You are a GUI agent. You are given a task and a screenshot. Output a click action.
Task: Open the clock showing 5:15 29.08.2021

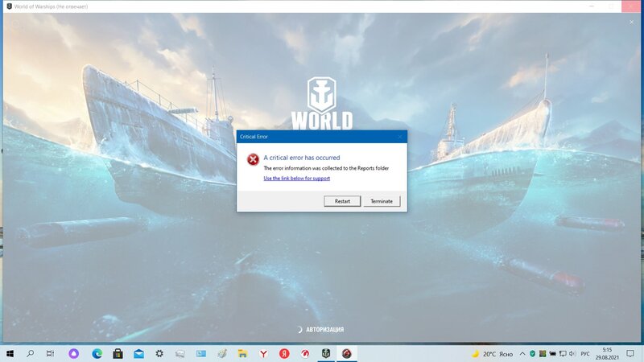click(607, 353)
